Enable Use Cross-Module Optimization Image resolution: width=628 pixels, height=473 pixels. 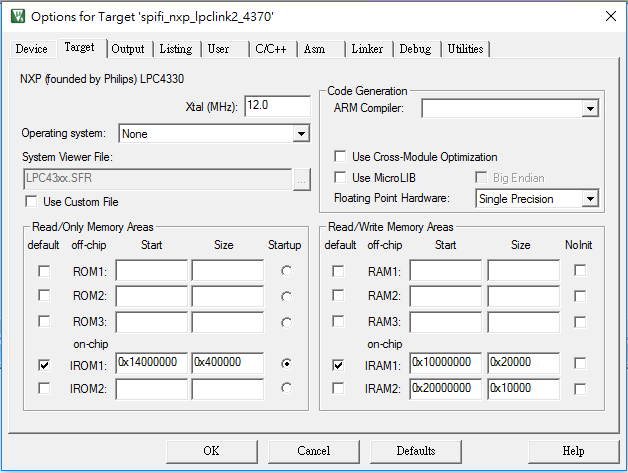click(x=340, y=156)
